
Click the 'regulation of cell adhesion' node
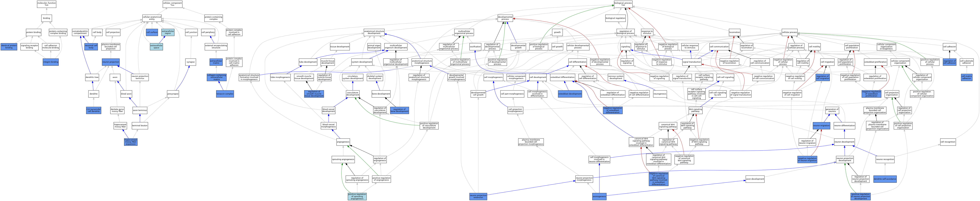950,62
